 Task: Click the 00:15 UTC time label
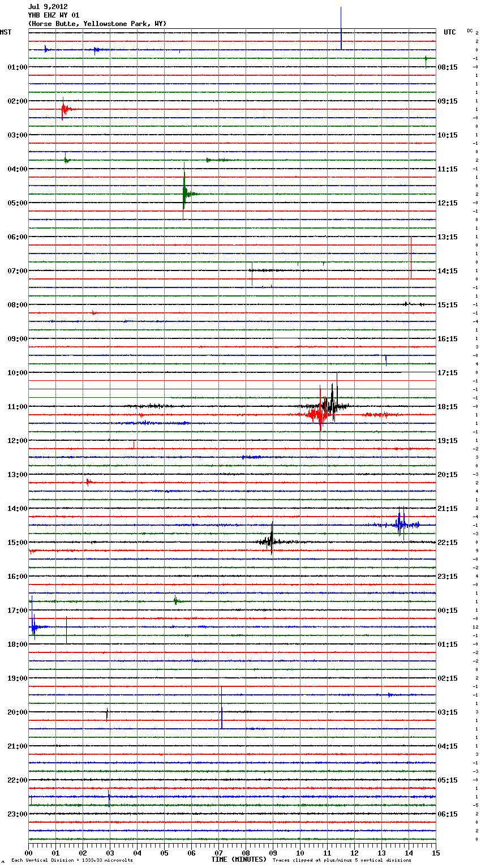(x=448, y=611)
